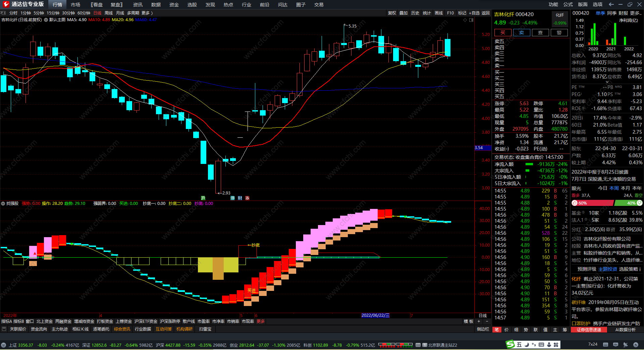Select 本周 in the 眼光 poll
Viewport: 644px width, 350px height.
click(614, 188)
